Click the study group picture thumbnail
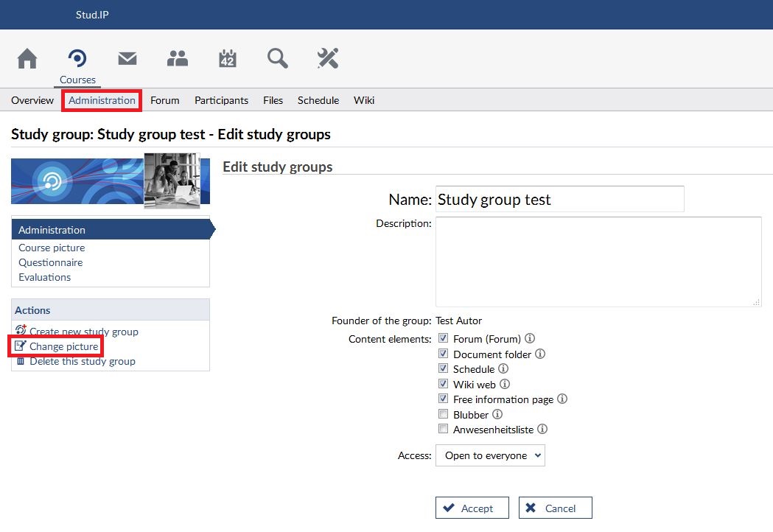The width and height of the screenshot is (773, 532). [x=172, y=181]
